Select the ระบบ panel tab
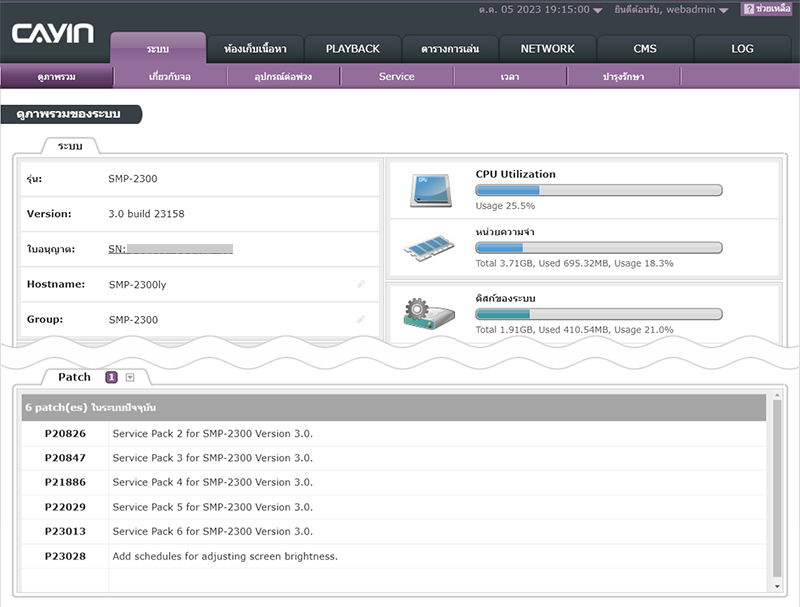This screenshot has width=800, height=607. click(x=70, y=146)
